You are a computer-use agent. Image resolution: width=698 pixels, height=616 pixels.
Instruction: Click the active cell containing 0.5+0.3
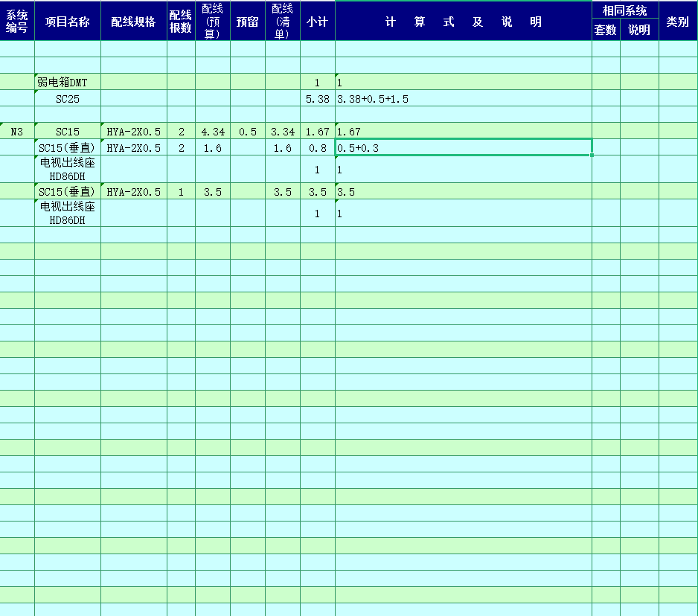pos(463,148)
